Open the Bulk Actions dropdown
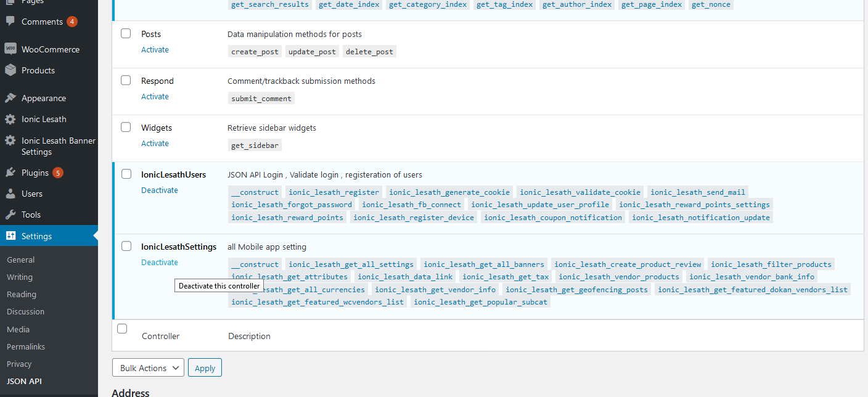This screenshot has width=868, height=397. click(x=148, y=368)
